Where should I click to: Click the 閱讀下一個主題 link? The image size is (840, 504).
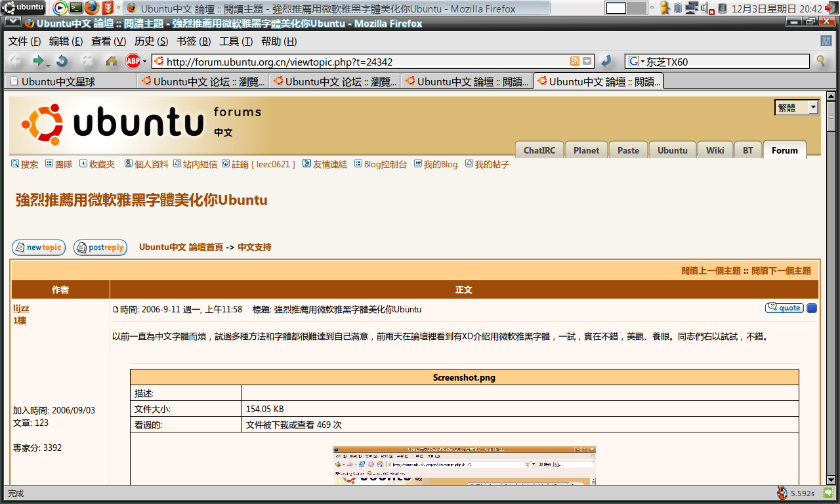click(x=781, y=270)
